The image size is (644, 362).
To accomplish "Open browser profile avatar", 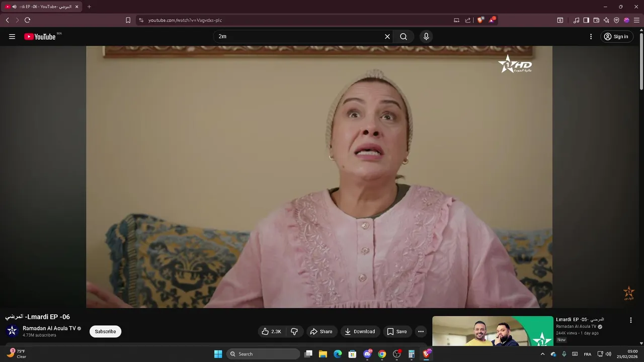I will pos(626,20).
